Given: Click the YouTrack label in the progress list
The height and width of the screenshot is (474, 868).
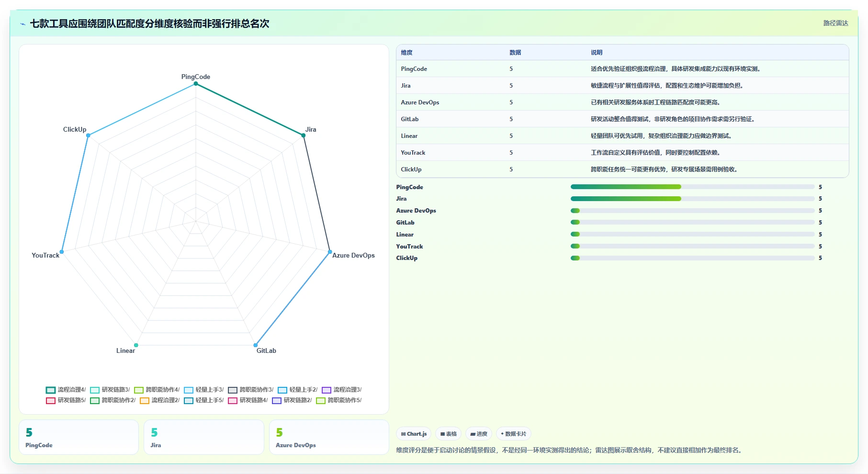Looking at the screenshot, I should tap(409, 247).
